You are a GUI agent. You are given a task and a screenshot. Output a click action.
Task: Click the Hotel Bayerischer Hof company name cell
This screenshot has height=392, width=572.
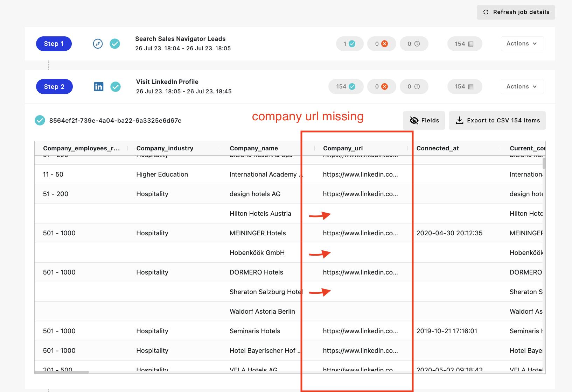pyautogui.click(x=265, y=351)
